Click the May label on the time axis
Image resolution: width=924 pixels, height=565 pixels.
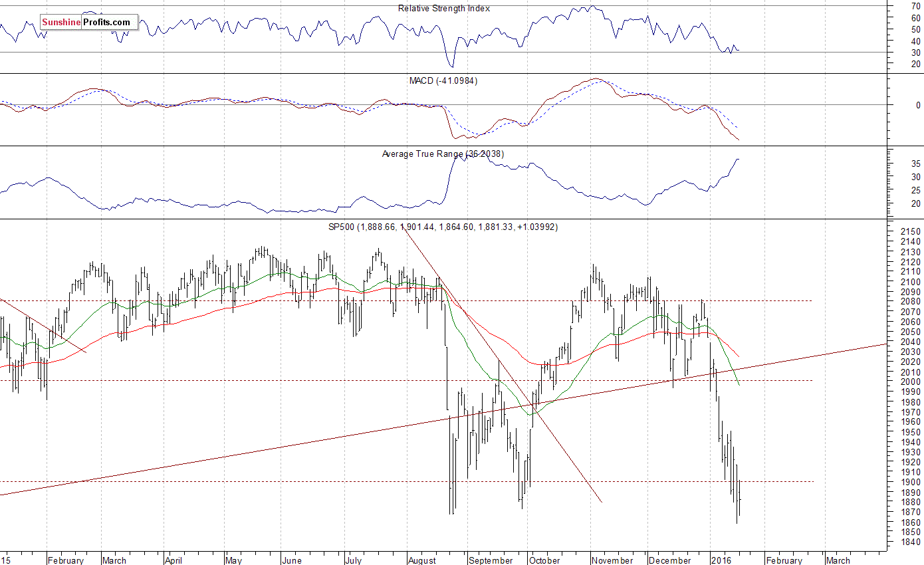[x=234, y=560]
